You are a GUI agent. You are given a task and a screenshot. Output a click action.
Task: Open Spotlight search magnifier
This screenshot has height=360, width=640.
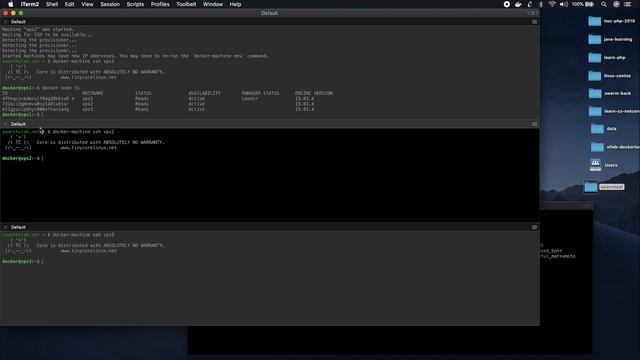point(604,4)
